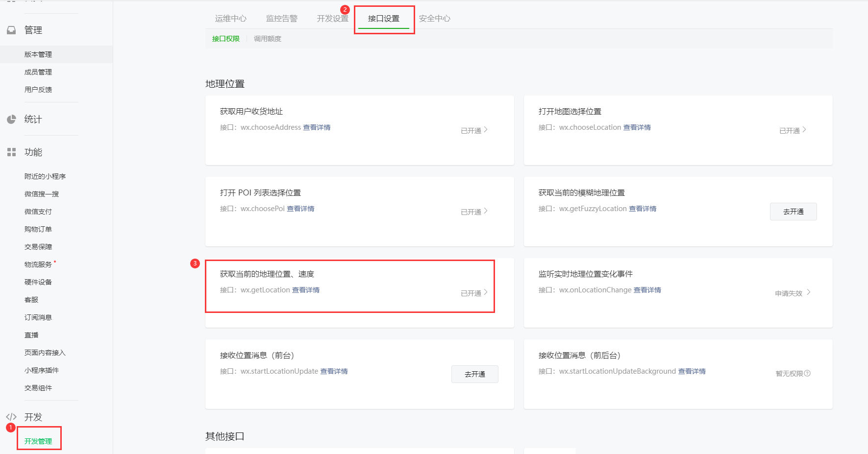Select 开发管理 in the sidebar

click(x=38, y=441)
